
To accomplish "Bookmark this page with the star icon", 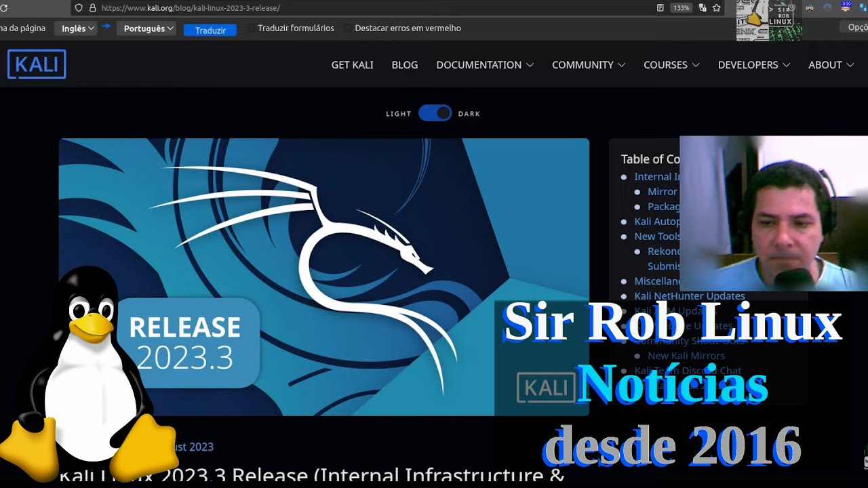I will [717, 8].
